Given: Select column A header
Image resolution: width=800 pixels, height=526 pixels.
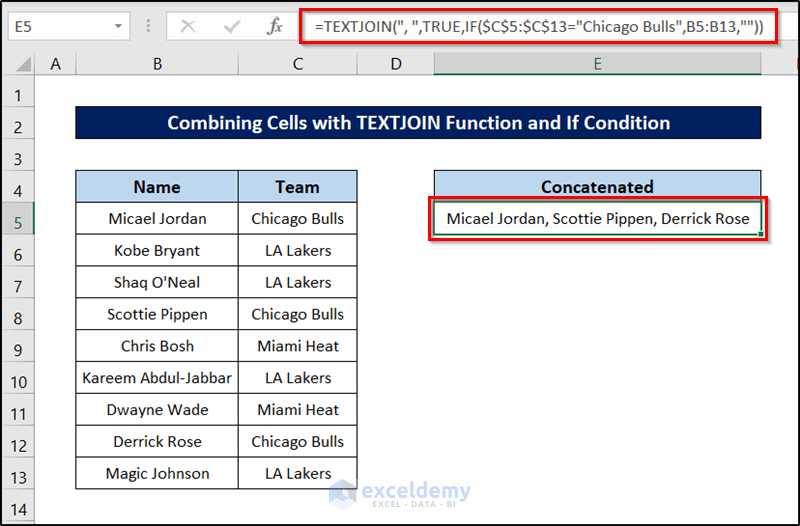Looking at the screenshot, I should (x=56, y=64).
